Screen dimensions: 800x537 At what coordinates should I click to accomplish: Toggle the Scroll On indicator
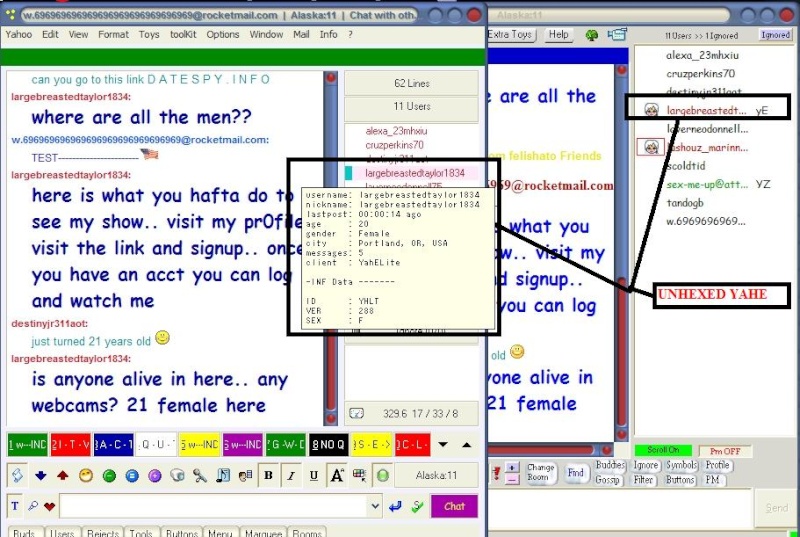click(x=663, y=450)
